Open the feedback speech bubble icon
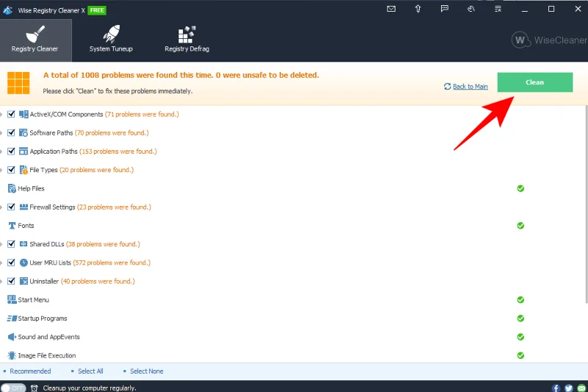The height and width of the screenshot is (392, 588). pos(445,9)
